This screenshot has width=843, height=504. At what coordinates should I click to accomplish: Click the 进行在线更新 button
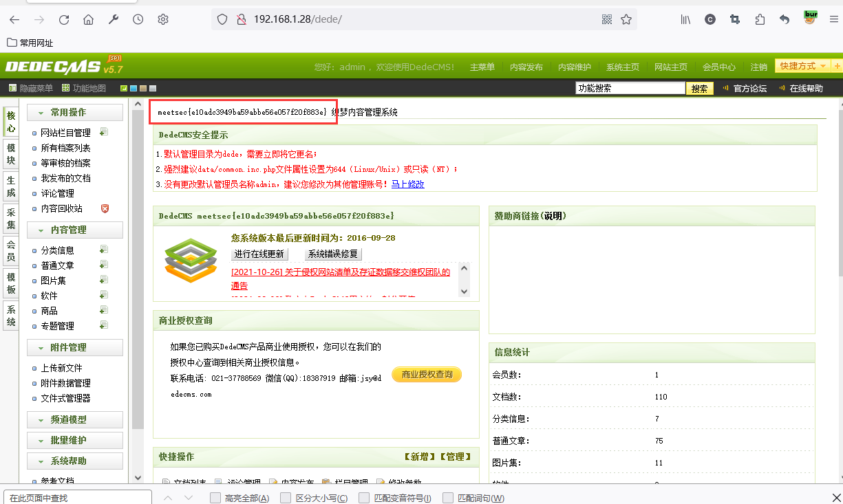pyautogui.click(x=259, y=254)
